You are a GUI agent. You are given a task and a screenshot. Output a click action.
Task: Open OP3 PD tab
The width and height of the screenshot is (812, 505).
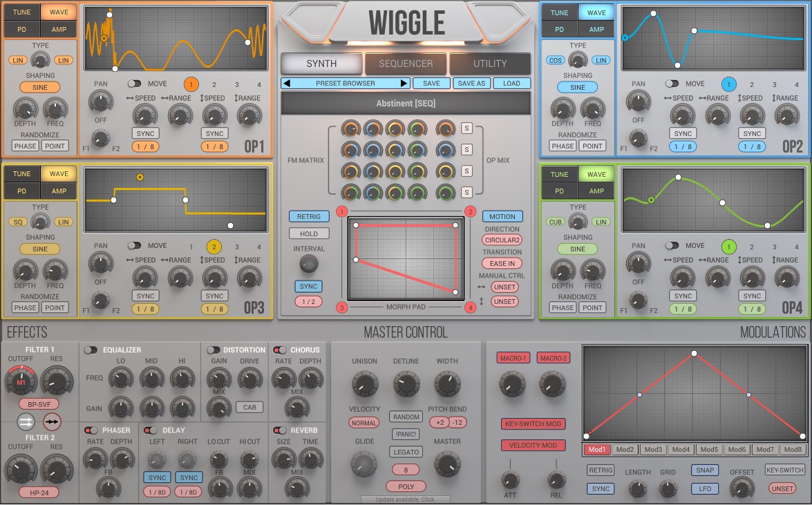[x=21, y=191]
